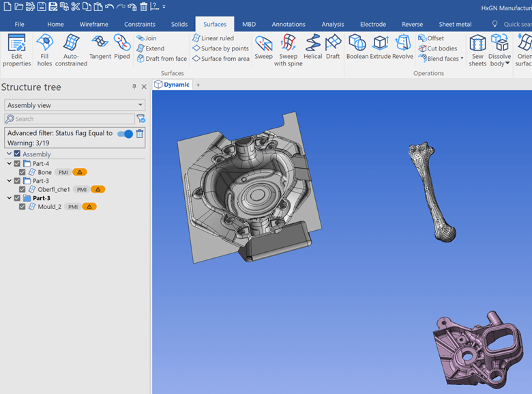Uncheck the first Part-3 checkbox
The image size is (532, 394).
pos(17,181)
